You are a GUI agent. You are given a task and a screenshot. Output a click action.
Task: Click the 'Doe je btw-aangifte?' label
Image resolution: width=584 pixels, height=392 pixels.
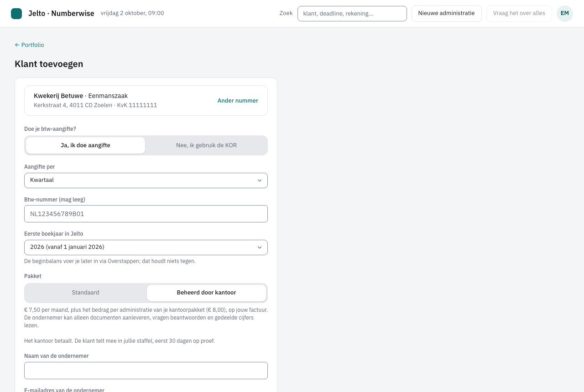point(50,129)
